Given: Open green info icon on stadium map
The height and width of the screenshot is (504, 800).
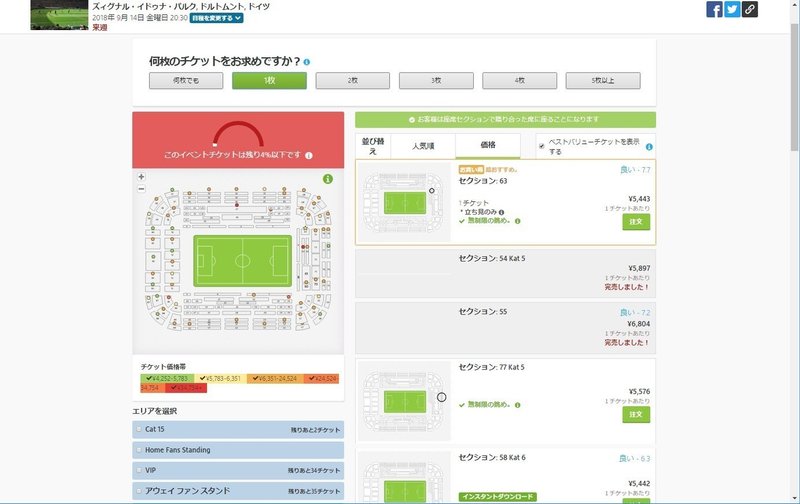Looking at the screenshot, I should coord(328,179).
